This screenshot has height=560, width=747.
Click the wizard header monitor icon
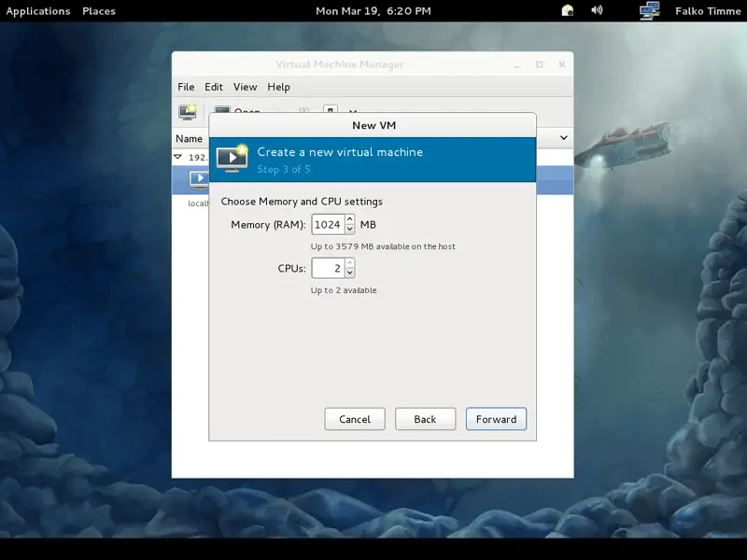click(x=232, y=158)
